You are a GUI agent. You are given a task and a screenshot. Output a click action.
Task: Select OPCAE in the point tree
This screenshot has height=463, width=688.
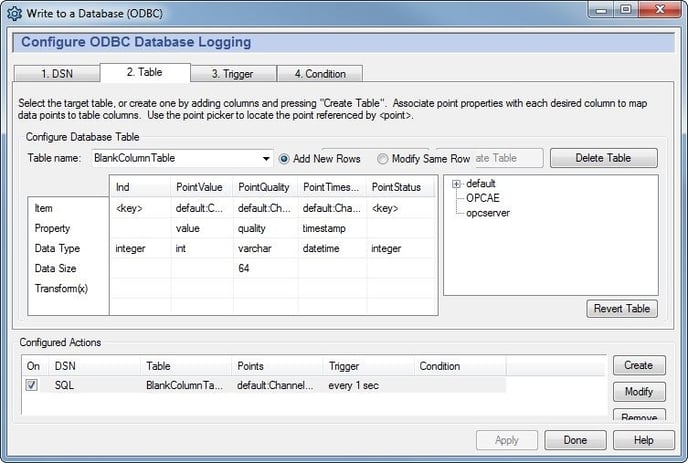tap(482, 198)
